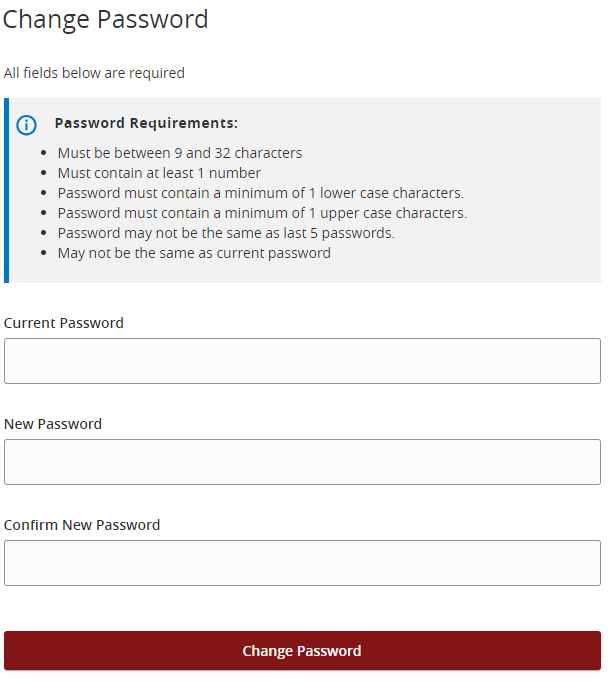Click the 'at least 1 number' requirement
Viewport: 613px width, 685px height.
159,173
